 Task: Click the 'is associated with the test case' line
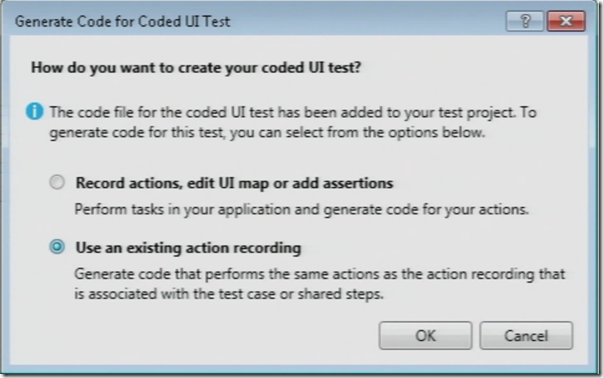click(x=229, y=294)
